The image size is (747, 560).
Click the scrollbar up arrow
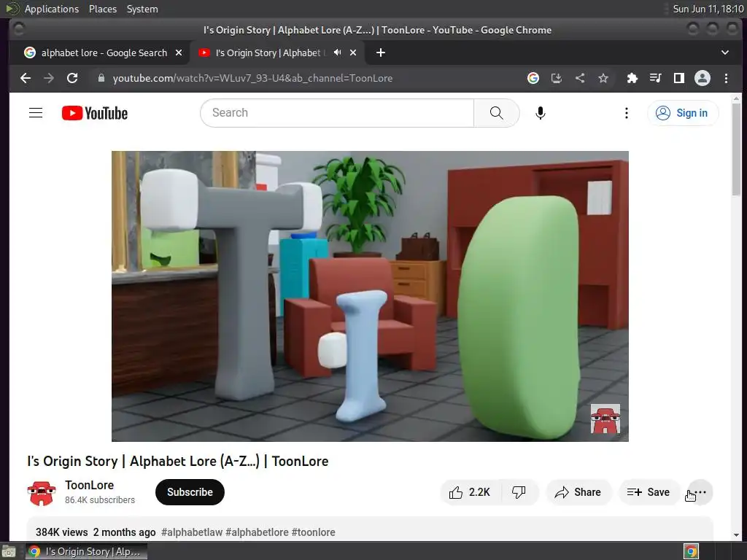coord(737,98)
